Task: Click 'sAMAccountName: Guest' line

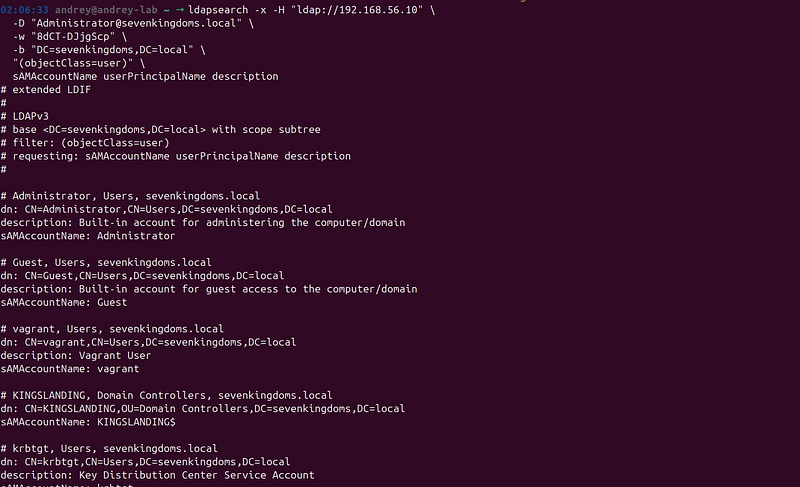Action: click(x=64, y=302)
